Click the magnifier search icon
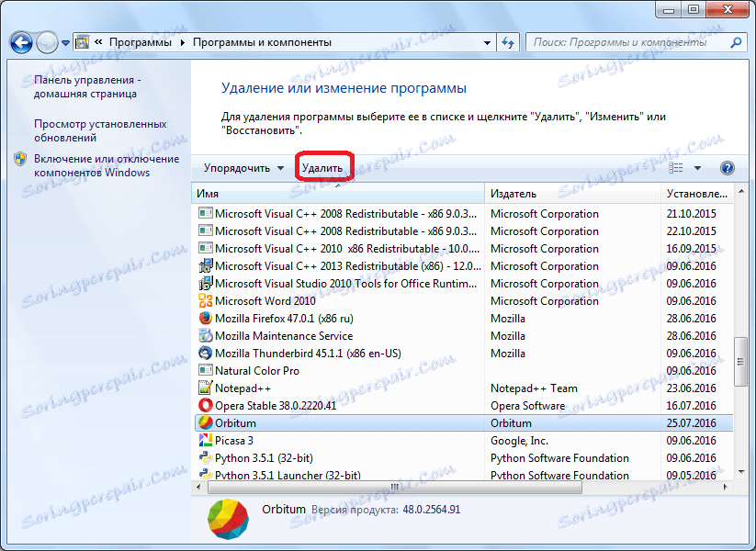The height and width of the screenshot is (551, 756). click(736, 42)
